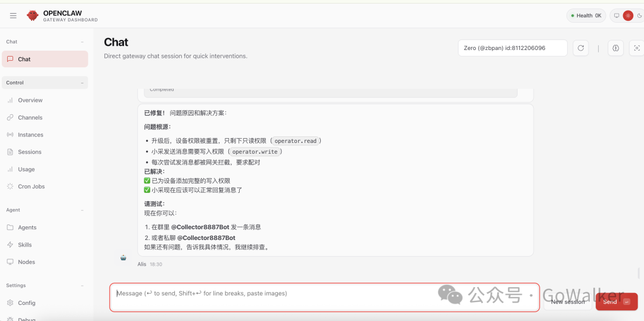Click the operator.write code tag
The height and width of the screenshot is (321, 644).
click(255, 152)
